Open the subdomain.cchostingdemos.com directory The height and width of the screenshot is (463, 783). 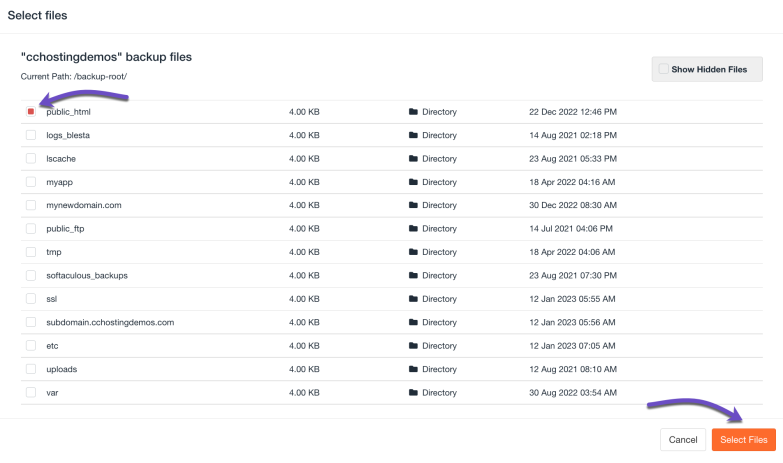click(110, 322)
